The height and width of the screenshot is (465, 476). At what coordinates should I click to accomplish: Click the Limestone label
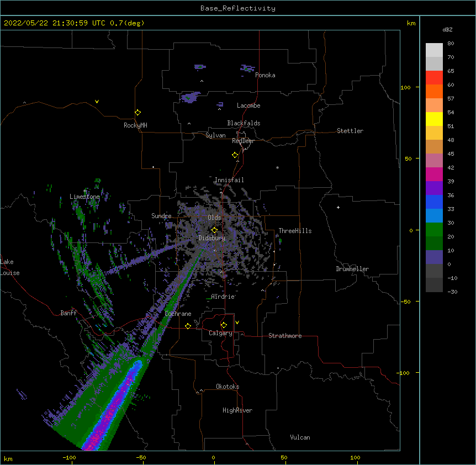(x=84, y=197)
